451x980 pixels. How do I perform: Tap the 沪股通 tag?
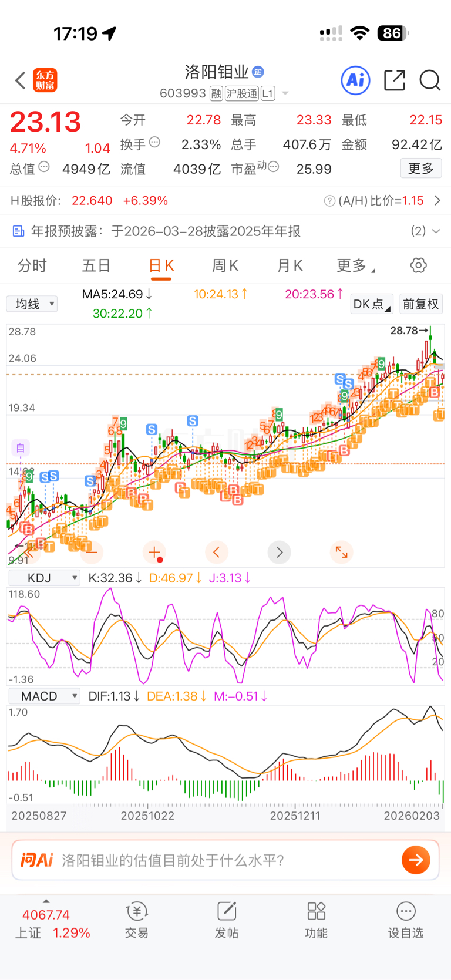242,93
